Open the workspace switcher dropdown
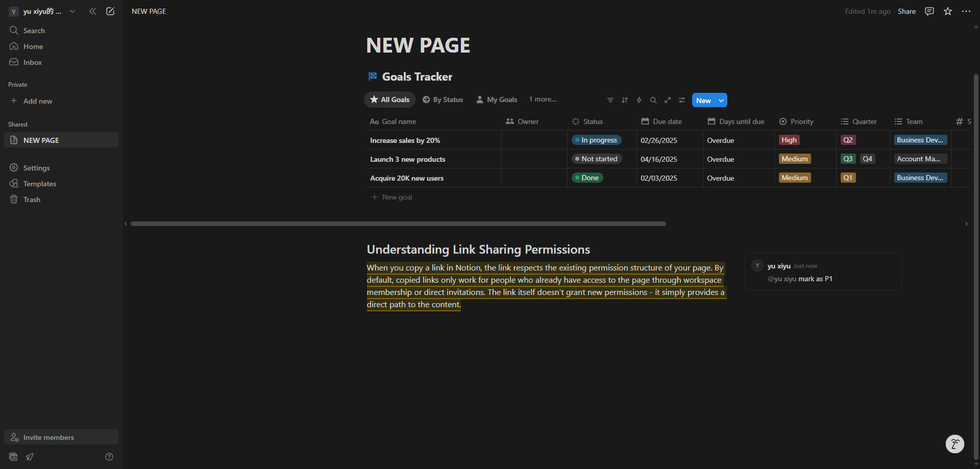980x469 pixels. [72, 11]
